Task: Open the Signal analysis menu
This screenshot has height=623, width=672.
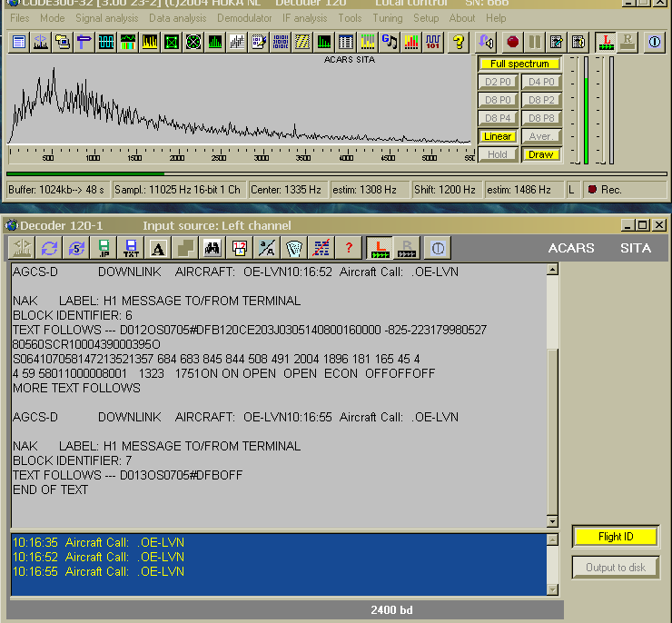Action: (x=107, y=18)
